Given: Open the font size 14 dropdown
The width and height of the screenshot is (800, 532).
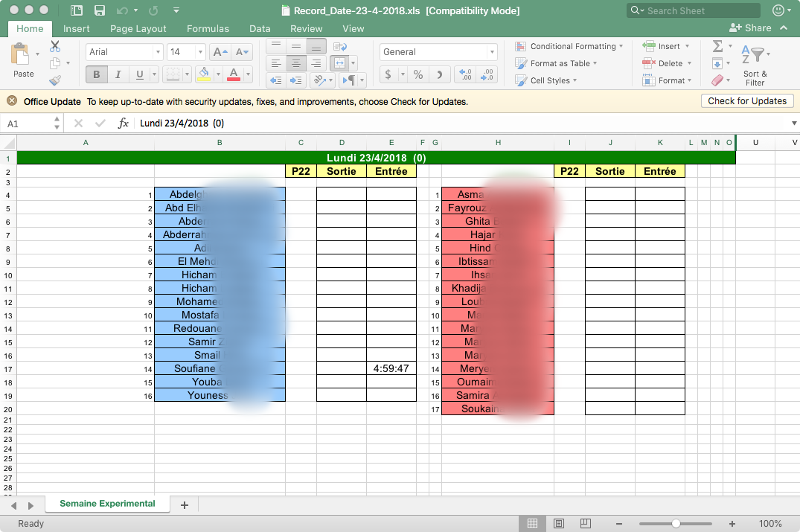Looking at the screenshot, I should point(200,52).
